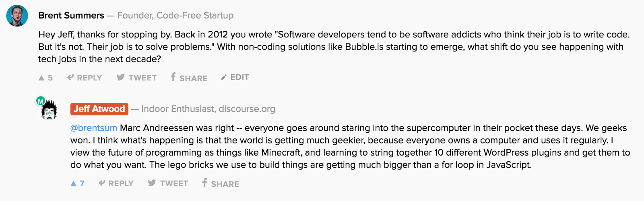The width and height of the screenshot is (644, 201).
Task: Upvote Jeff Atwood's reply
Action: point(73,184)
